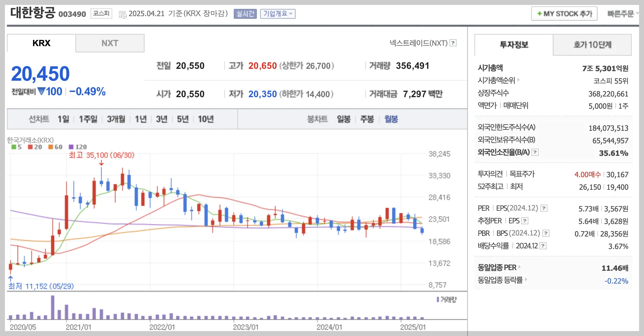Click the 최고 35,100 (06/30) chart marker
644x336 pixels.
101,155
